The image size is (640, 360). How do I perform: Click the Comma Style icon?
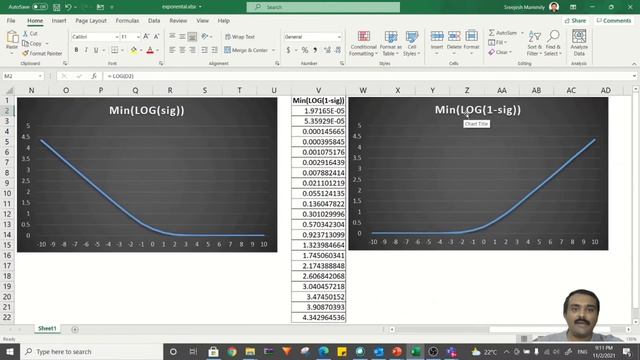[315, 50]
